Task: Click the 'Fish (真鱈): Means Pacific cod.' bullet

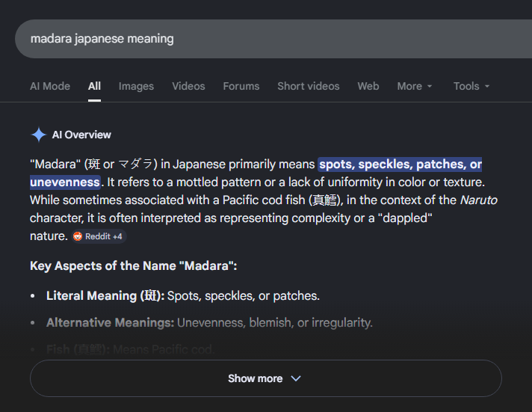Action: tap(130, 349)
